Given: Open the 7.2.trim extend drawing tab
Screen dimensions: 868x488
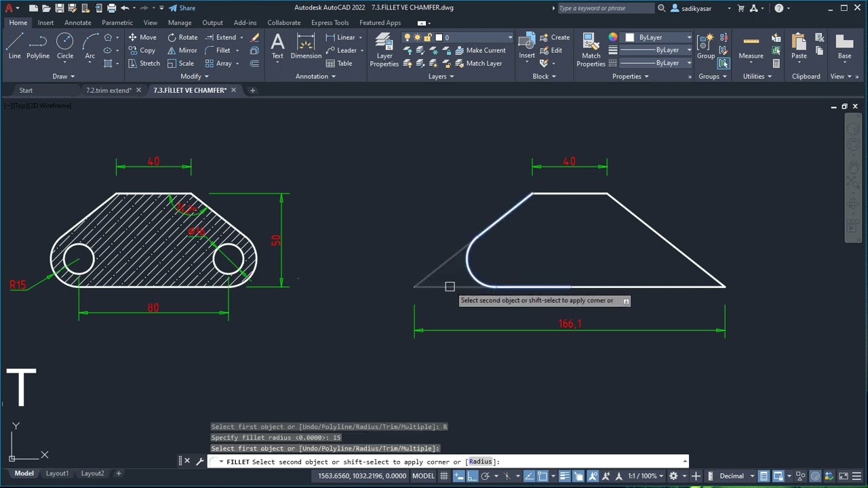Looking at the screenshot, I should [108, 90].
